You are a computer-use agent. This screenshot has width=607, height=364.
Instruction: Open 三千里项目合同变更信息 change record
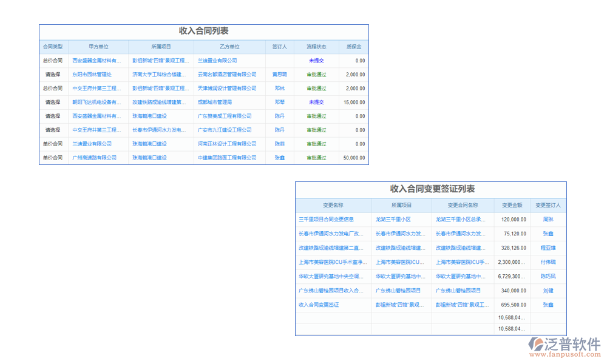tap(326, 220)
